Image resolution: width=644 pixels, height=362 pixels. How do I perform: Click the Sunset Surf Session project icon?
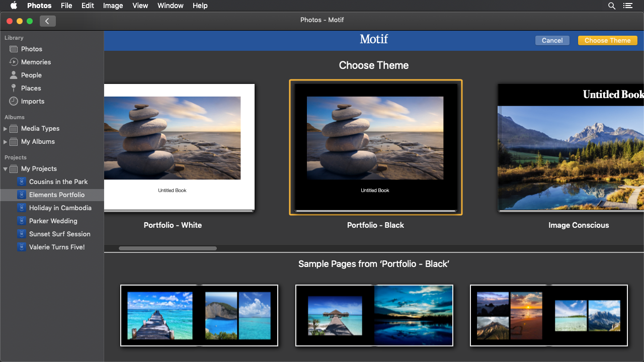pos(21,234)
